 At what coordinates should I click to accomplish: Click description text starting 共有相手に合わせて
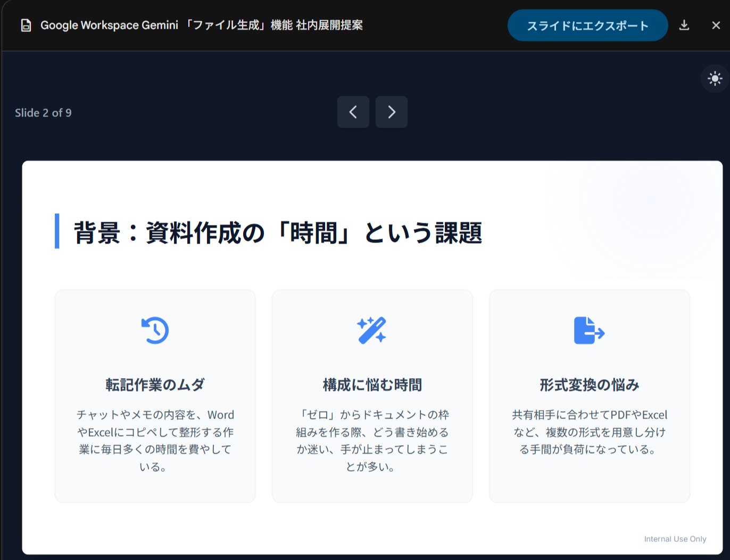coord(590,432)
